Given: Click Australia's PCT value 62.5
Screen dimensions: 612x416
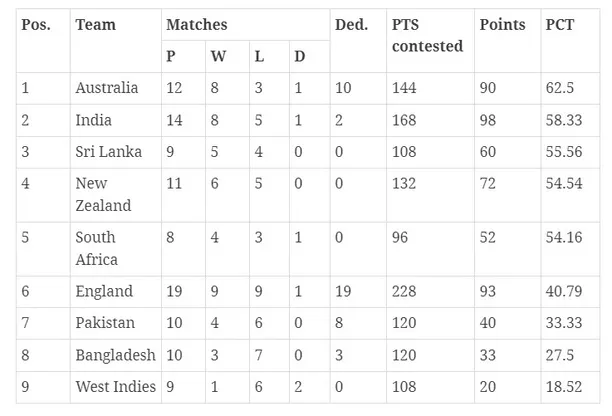Looking at the screenshot, I should click(x=562, y=88).
